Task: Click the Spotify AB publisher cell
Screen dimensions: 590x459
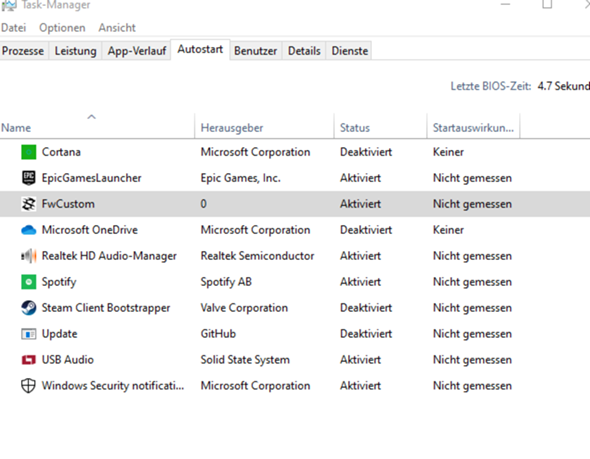Action: (x=226, y=282)
